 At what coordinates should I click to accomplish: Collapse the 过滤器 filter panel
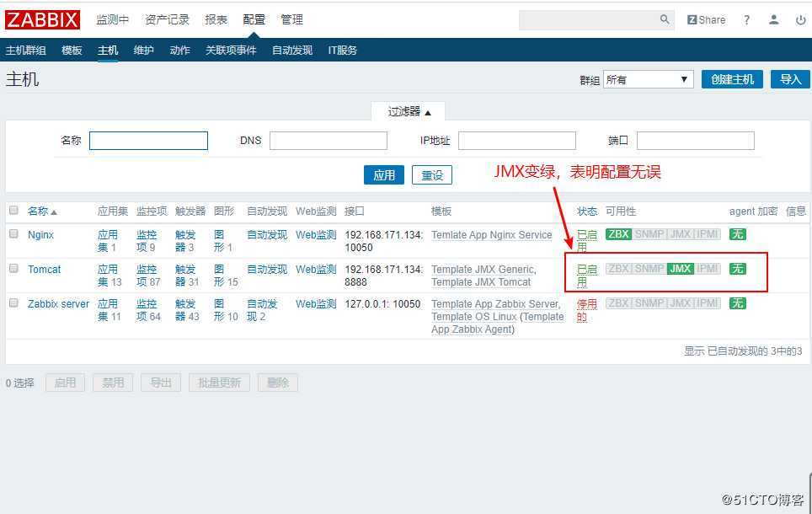click(x=408, y=110)
